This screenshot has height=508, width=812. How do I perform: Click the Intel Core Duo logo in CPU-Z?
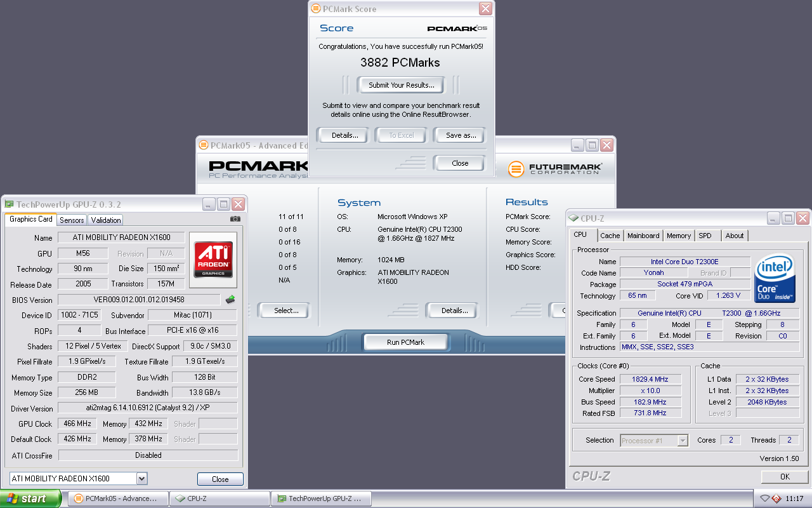(x=775, y=279)
